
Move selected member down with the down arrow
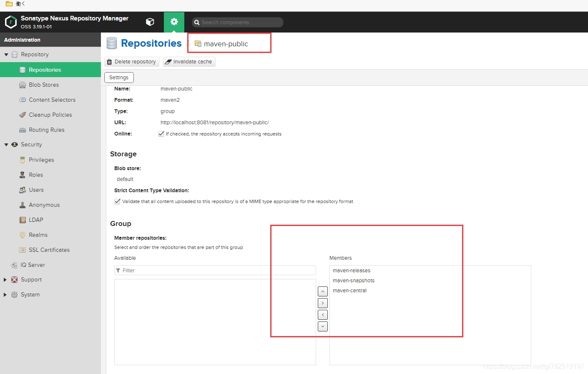point(323,326)
